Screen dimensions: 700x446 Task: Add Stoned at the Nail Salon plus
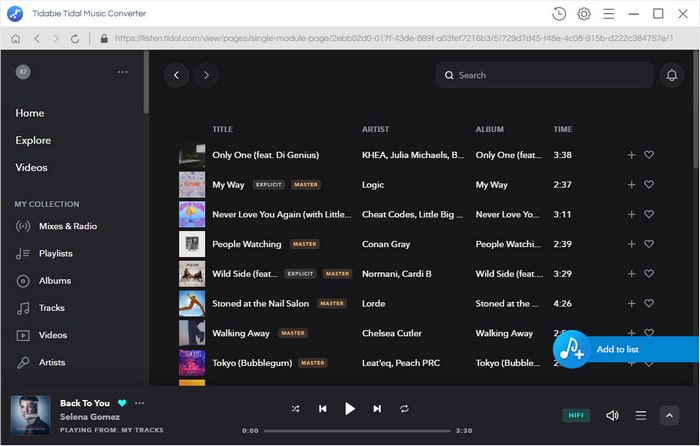coord(631,303)
